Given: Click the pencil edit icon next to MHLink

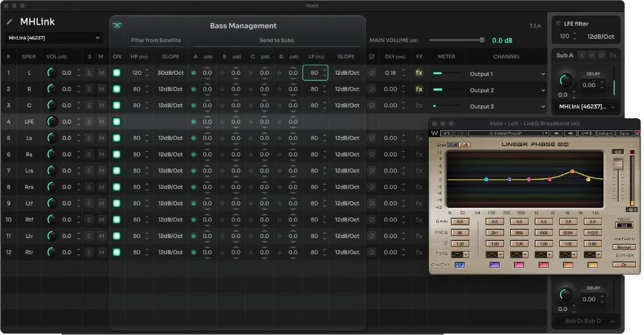Looking at the screenshot, I should pyautogui.click(x=10, y=22).
